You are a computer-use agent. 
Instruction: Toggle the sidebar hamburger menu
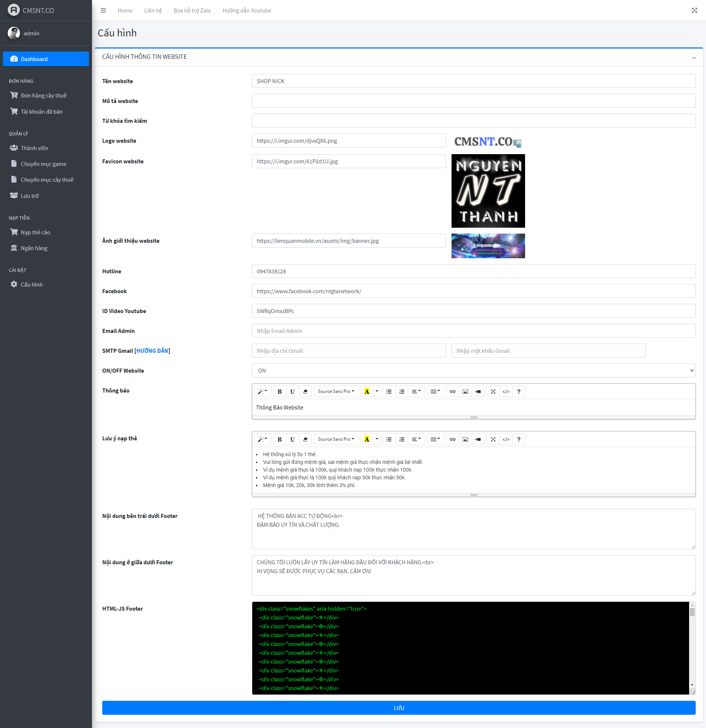coord(103,10)
